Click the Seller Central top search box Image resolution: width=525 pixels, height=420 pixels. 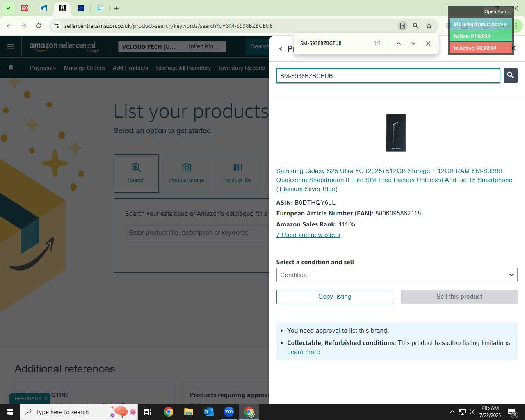click(258, 46)
